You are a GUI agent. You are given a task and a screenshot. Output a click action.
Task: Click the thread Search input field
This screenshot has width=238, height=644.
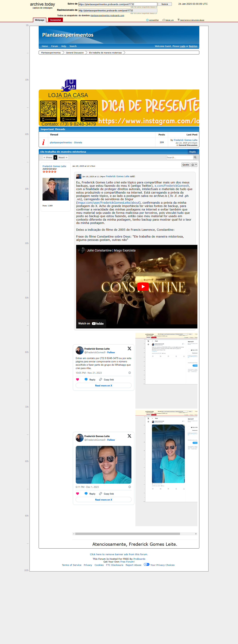(180, 157)
